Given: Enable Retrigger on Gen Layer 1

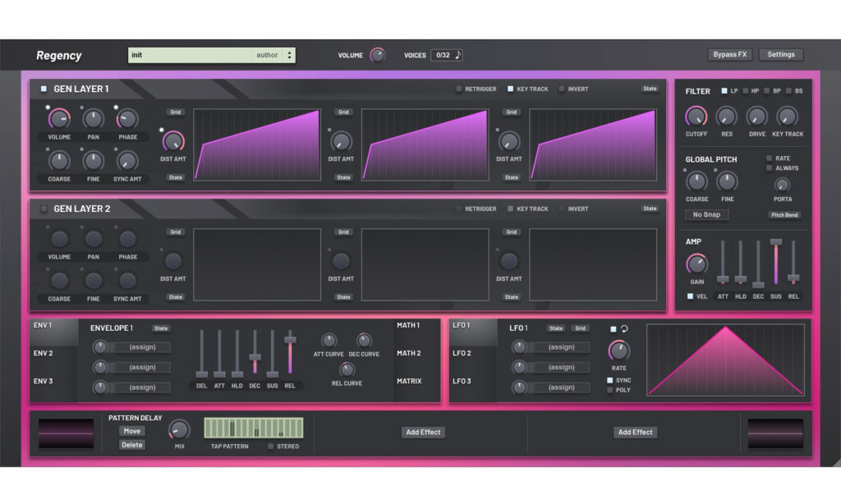Looking at the screenshot, I should [x=460, y=89].
